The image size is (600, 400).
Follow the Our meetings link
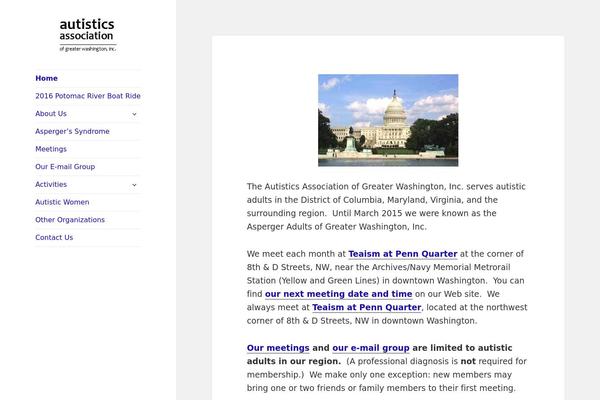pos(278,348)
